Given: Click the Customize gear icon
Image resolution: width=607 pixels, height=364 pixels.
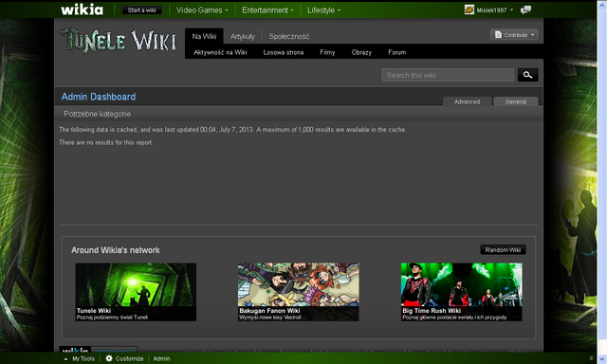Looking at the screenshot, I should coord(109,358).
